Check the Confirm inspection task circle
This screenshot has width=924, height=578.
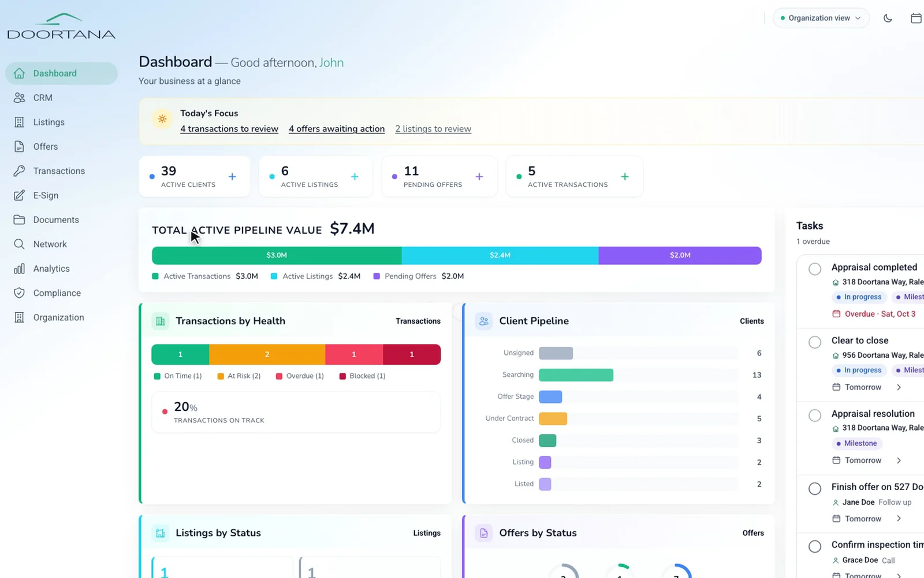(815, 546)
